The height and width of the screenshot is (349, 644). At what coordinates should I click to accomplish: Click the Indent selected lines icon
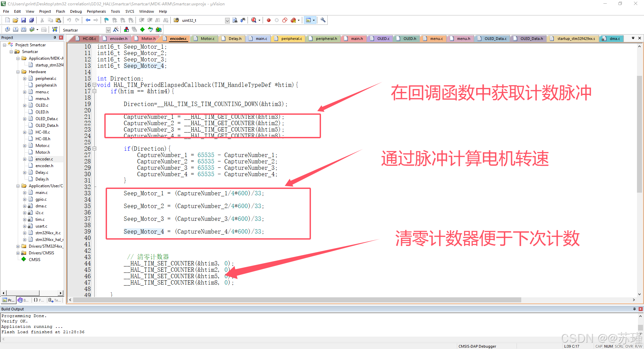pos(142,20)
